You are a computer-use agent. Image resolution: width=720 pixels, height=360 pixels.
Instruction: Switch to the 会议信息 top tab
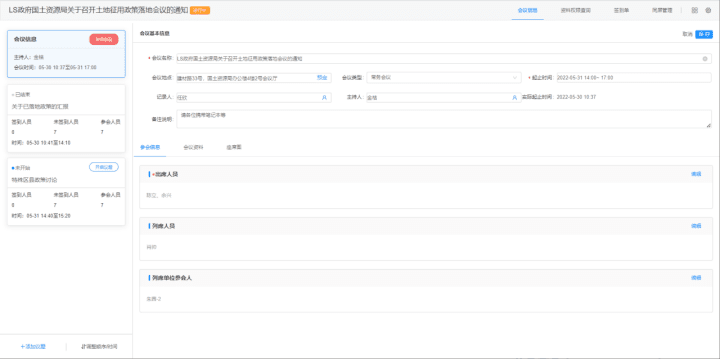click(x=527, y=10)
